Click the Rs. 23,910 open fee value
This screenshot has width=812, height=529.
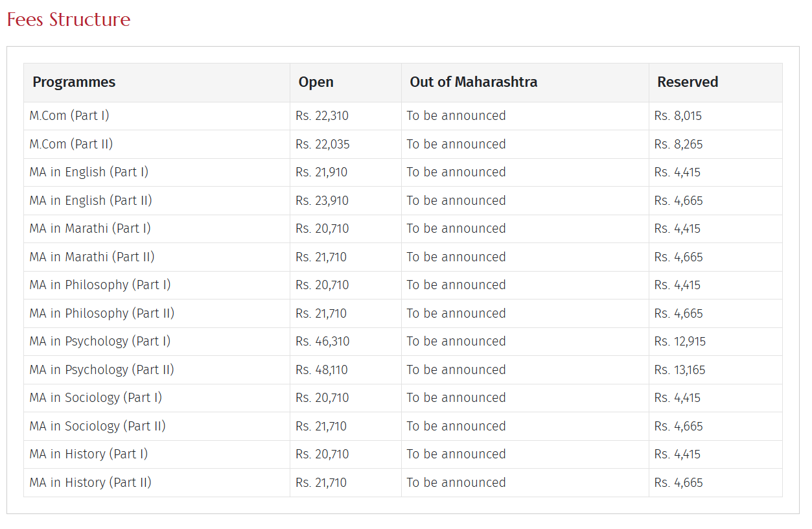point(322,201)
